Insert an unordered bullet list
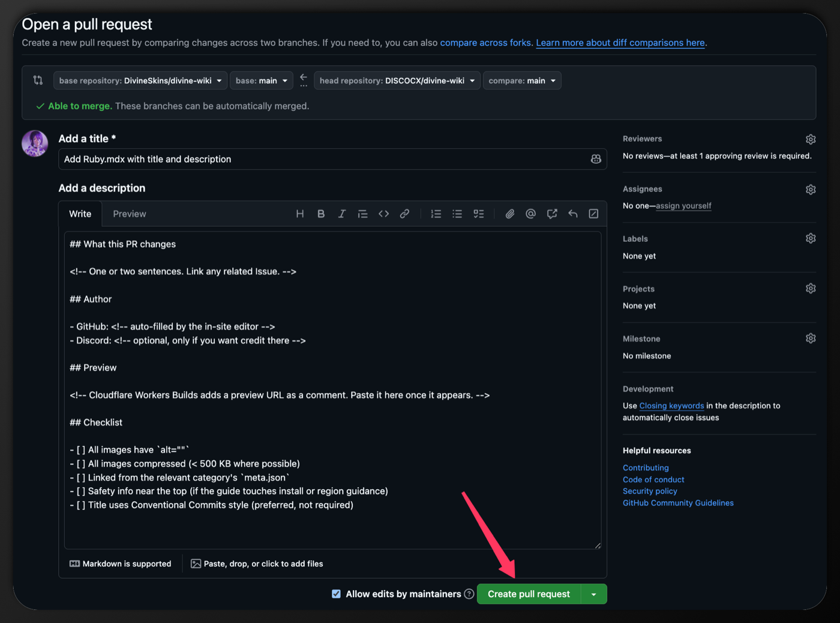This screenshot has height=623, width=840. coord(457,214)
